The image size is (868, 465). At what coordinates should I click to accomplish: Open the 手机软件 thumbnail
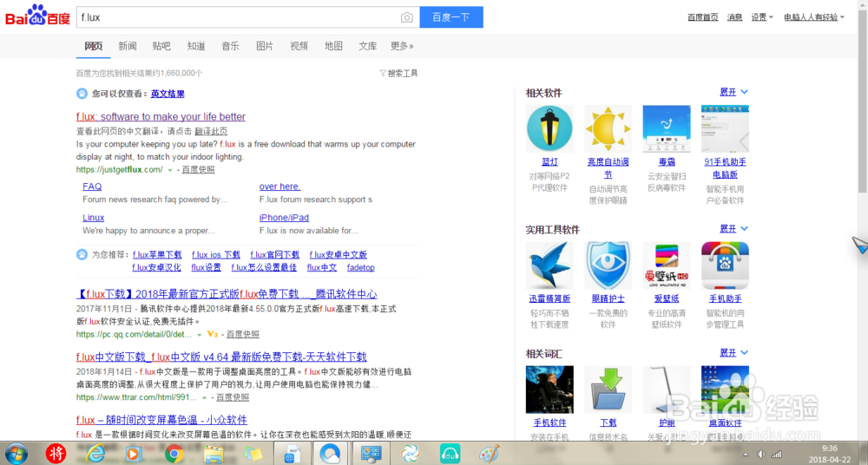pyautogui.click(x=549, y=390)
